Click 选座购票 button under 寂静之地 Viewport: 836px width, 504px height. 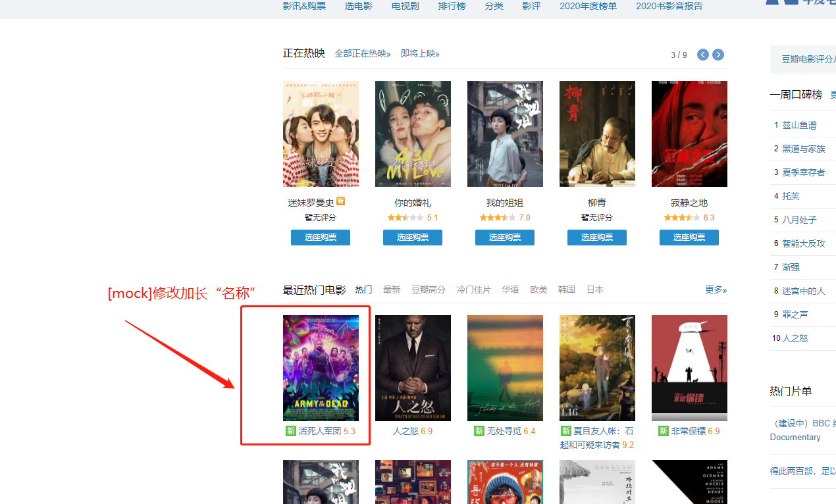click(689, 238)
